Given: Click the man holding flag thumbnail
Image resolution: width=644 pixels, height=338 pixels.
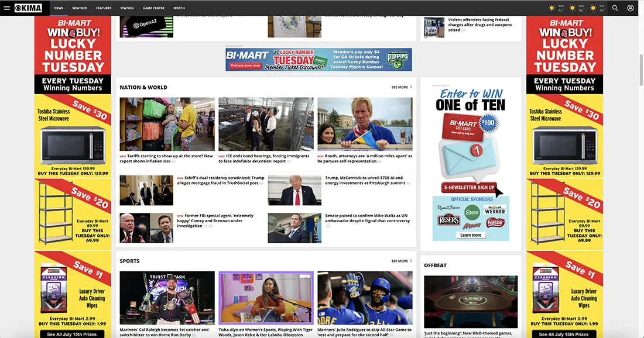Looking at the screenshot, I should pyautogui.click(x=365, y=124).
